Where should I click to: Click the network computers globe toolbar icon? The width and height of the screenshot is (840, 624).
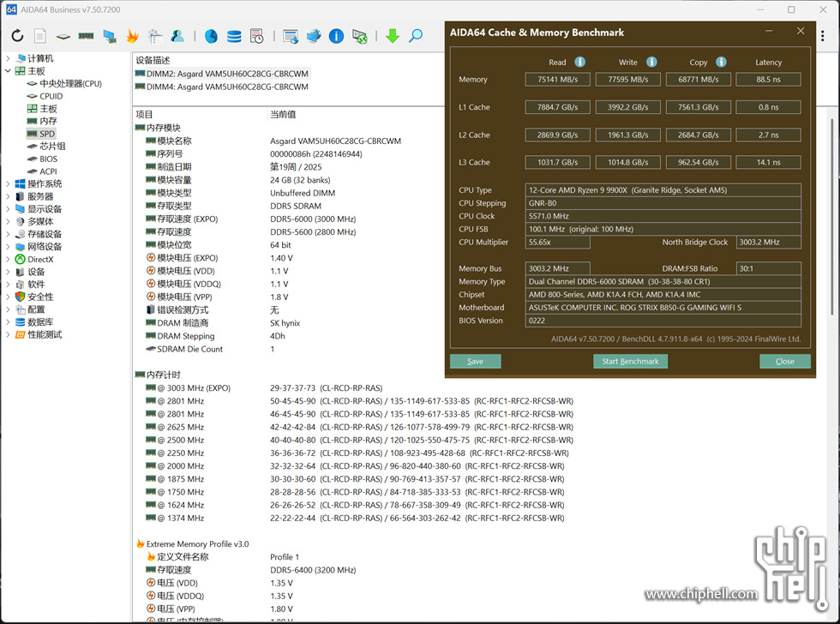(314, 36)
